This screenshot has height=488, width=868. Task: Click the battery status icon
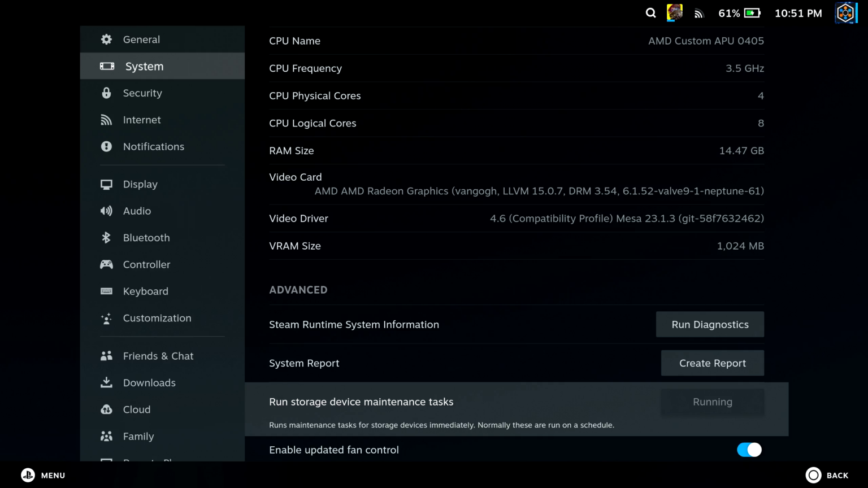tap(752, 13)
